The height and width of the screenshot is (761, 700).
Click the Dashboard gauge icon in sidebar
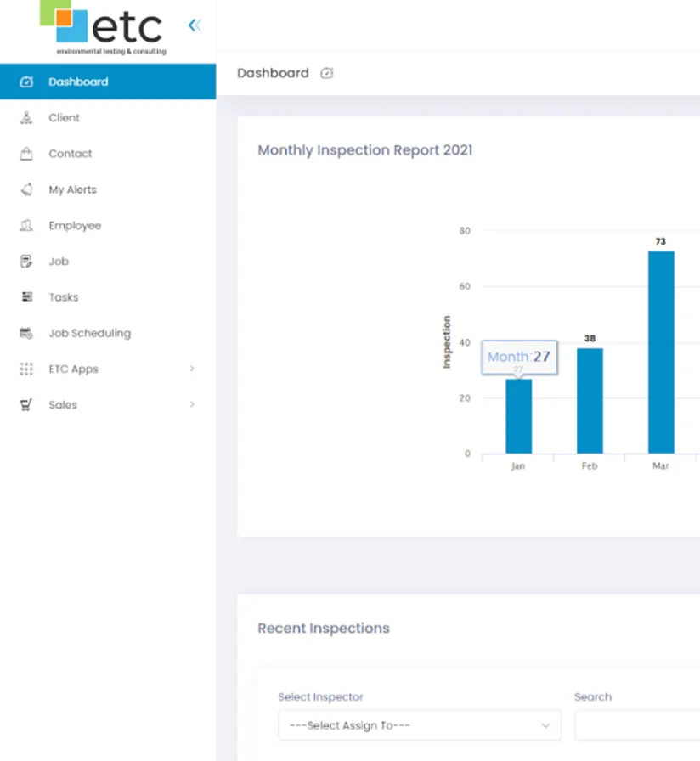(26, 82)
